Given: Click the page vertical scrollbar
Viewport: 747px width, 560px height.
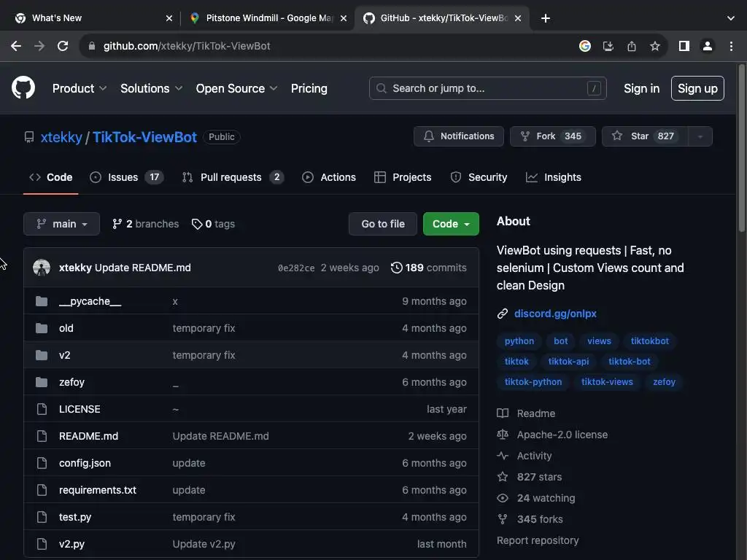Looking at the screenshot, I should click(x=742, y=147).
